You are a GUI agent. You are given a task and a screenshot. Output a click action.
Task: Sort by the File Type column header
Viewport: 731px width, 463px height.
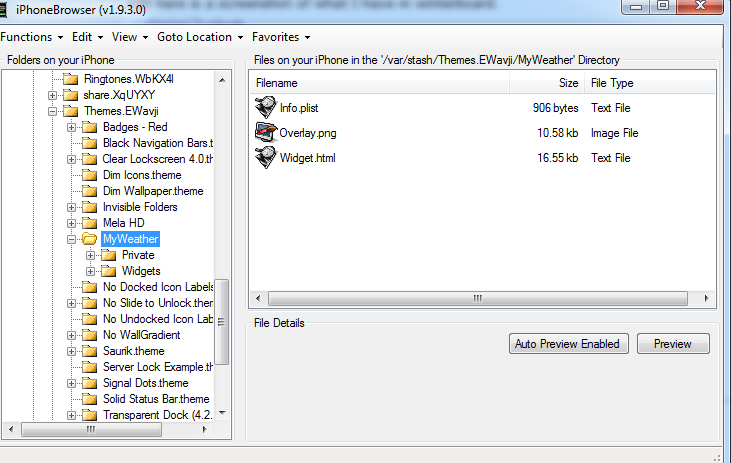pos(650,83)
